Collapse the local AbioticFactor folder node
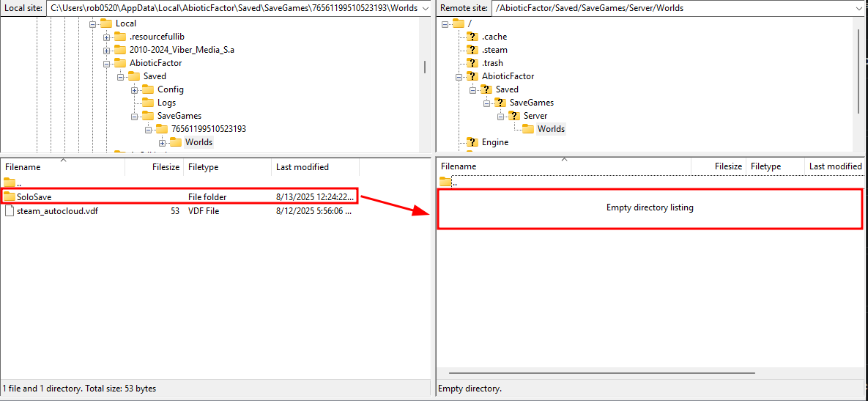This screenshot has height=401, width=868. tap(107, 64)
